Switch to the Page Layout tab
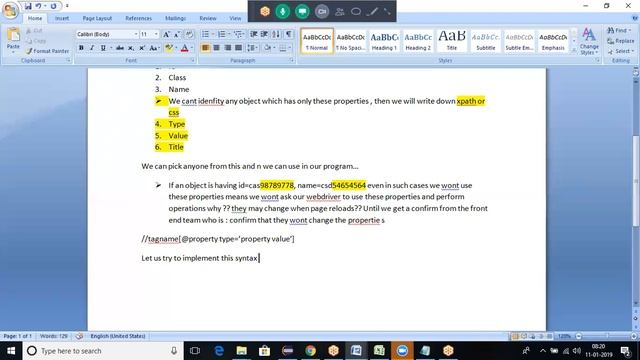This screenshot has height=360, width=640. click(x=97, y=18)
